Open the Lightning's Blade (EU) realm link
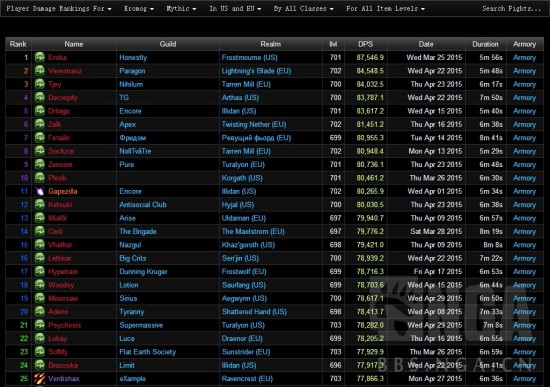550x387 pixels. 256,71
